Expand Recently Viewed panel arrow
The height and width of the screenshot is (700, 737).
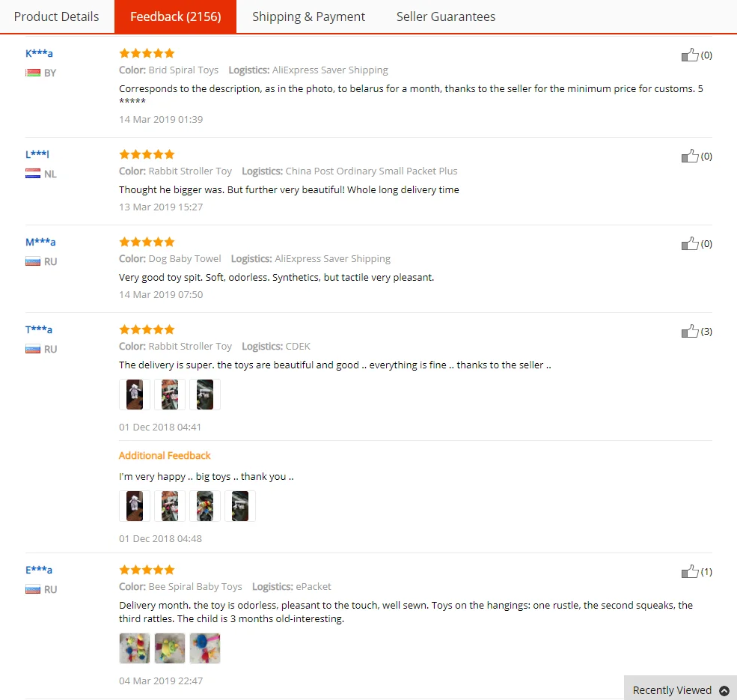pyautogui.click(x=724, y=690)
